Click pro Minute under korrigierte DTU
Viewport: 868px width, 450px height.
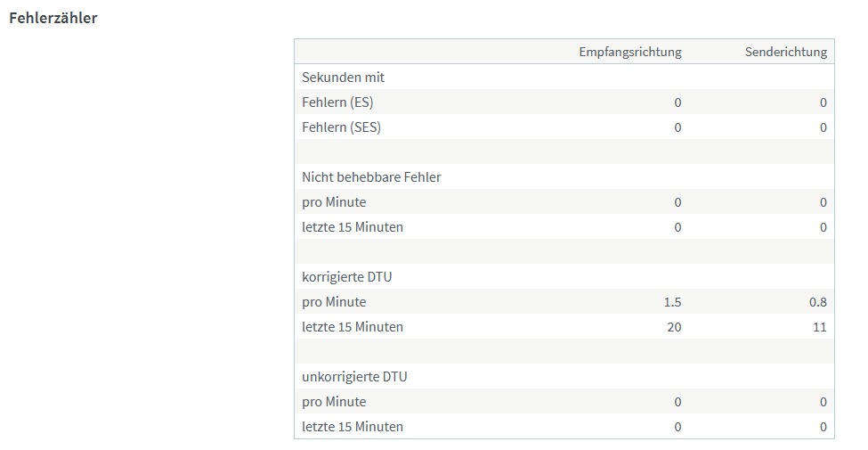pyautogui.click(x=334, y=302)
